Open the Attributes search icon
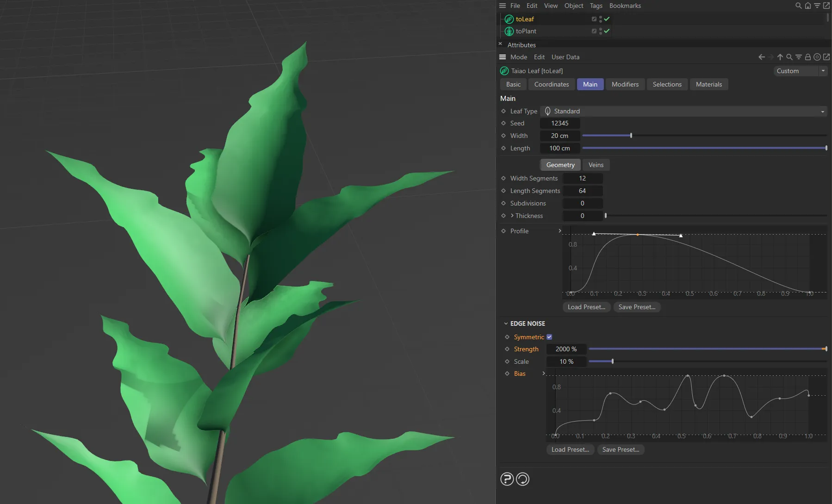 (x=789, y=57)
